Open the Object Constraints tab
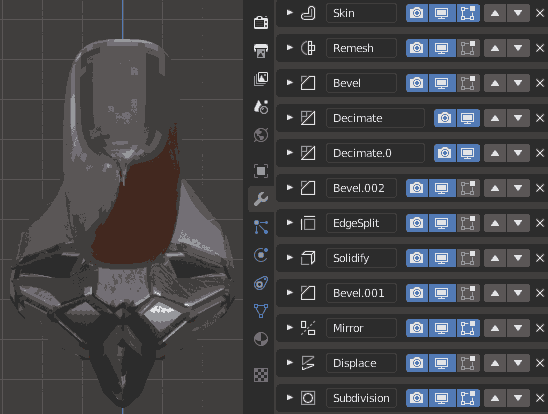Viewport: 548px width, 414px height. (x=261, y=283)
